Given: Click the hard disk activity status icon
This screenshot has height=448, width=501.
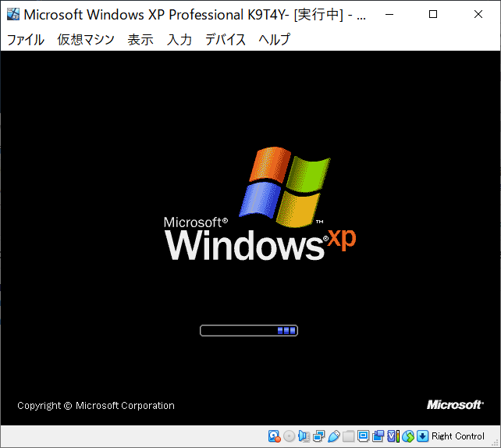Looking at the screenshot, I should pyautogui.click(x=274, y=436).
